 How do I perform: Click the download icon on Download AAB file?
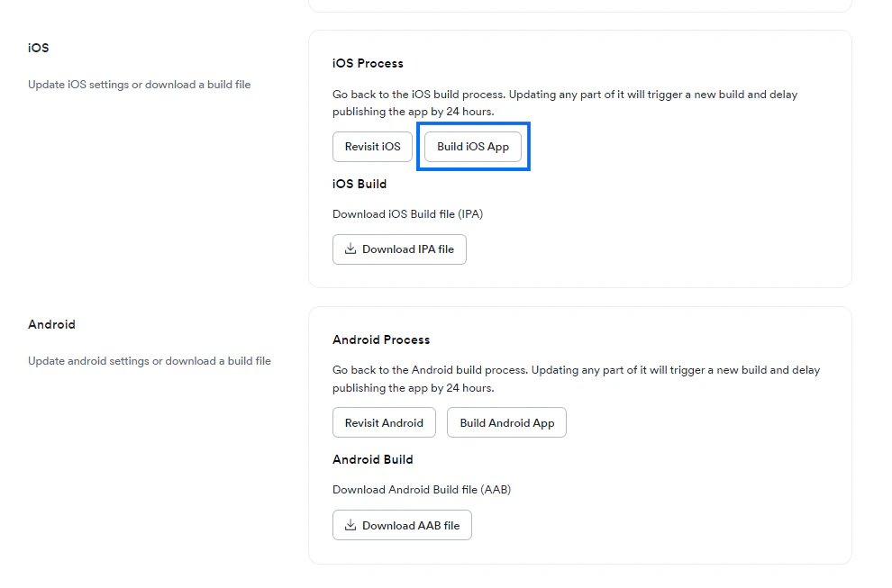click(x=352, y=525)
